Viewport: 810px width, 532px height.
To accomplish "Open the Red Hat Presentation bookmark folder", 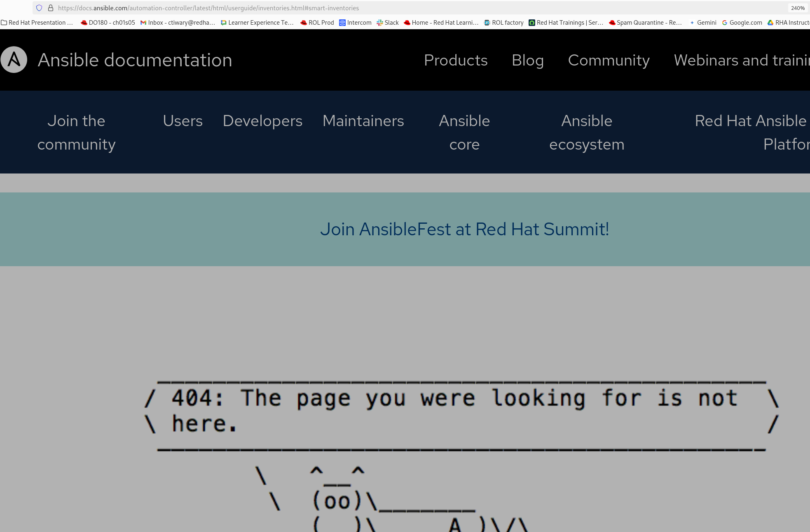I will (37, 23).
